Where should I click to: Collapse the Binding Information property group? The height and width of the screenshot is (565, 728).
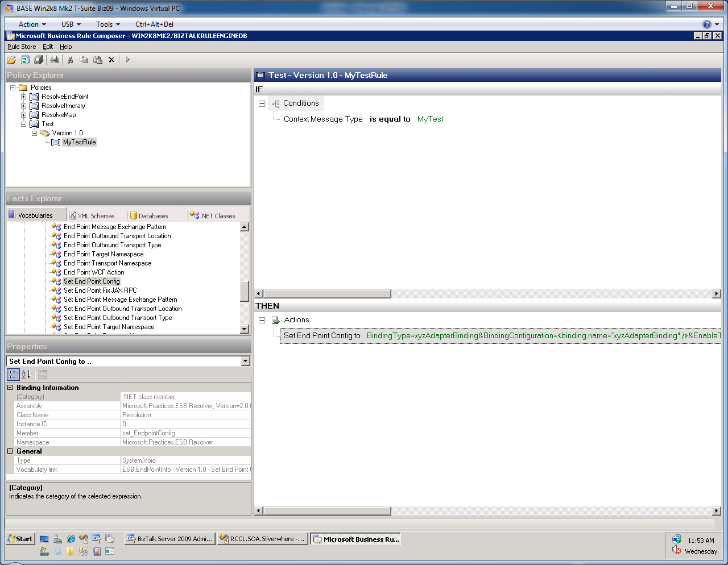[x=10, y=388]
